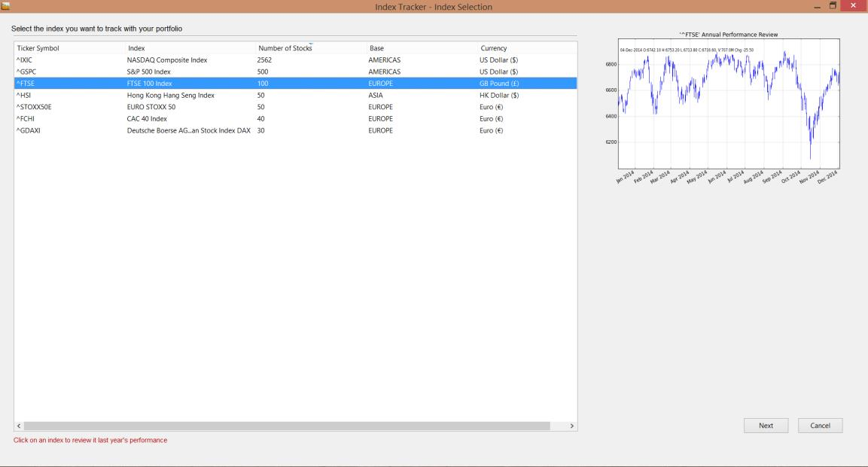Click the ^FTSE annual performance chart

click(729, 104)
